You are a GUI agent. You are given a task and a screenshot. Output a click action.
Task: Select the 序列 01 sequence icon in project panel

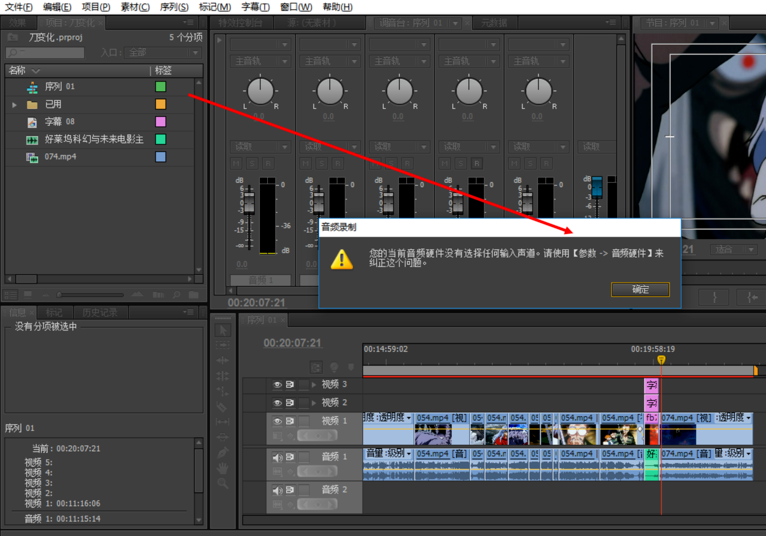32,87
